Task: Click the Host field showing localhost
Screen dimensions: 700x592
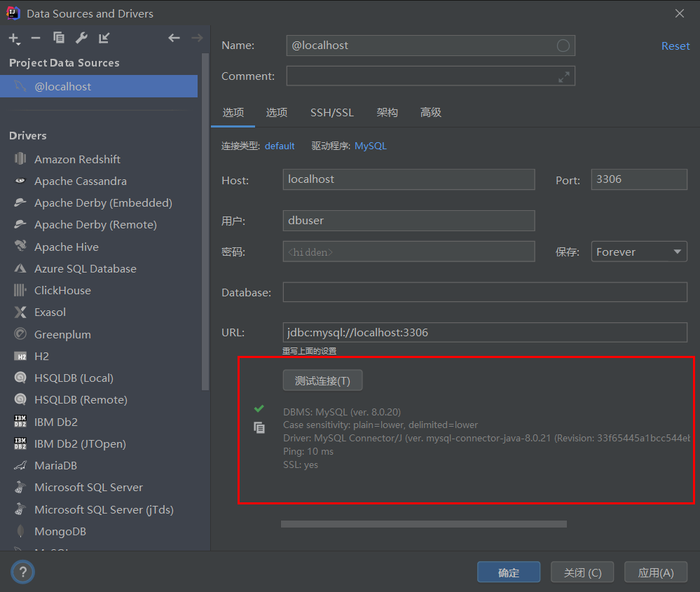Action: (x=409, y=179)
